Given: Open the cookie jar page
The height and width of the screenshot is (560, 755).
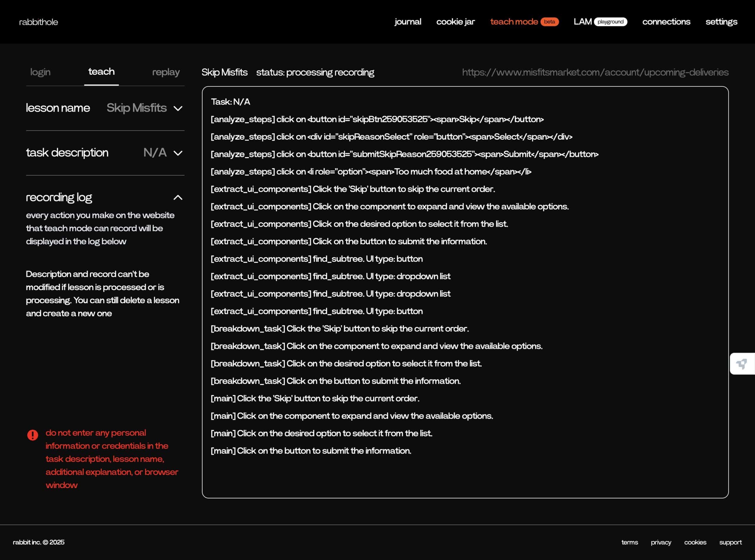Looking at the screenshot, I should coord(455,22).
